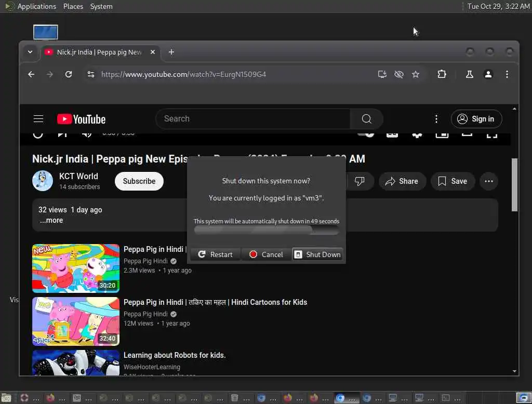The width and height of the screenshot is (532, 404).
Task: Open the Chrome Labs flask icon
Action: coord(470,74)
